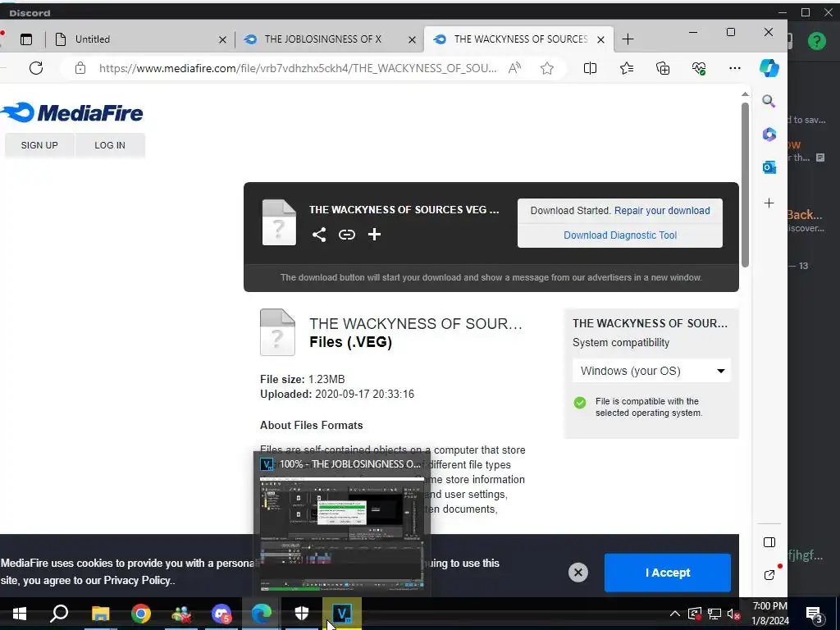Open the Copilot icon in Edge
This screenshot has height=630, width=840.
[x=769, y=68]
